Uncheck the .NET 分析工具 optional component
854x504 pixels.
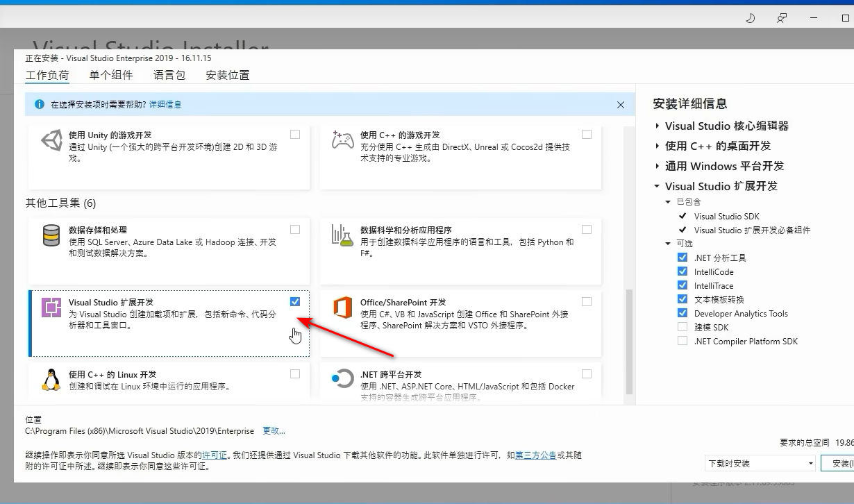click(683, 258)
